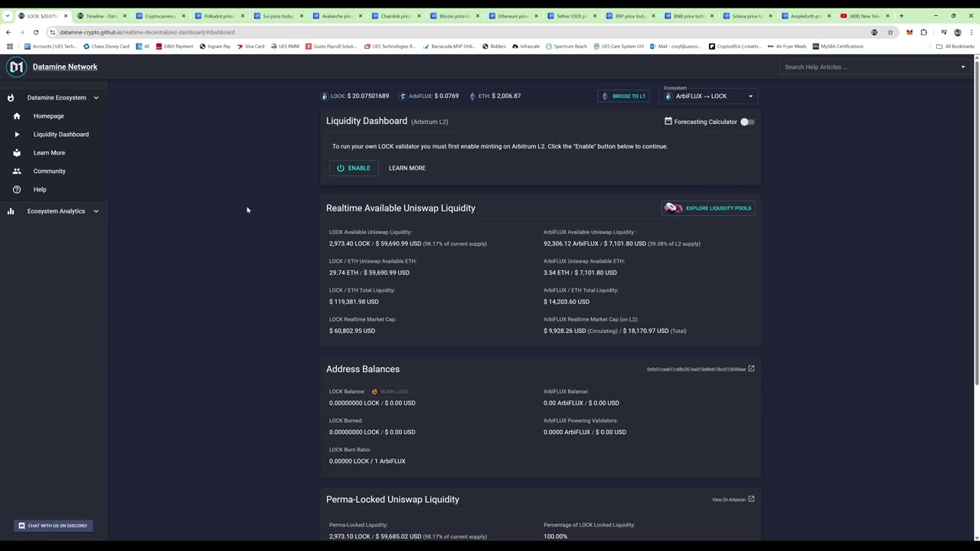The width and height of the screenshot is (980, 551).
Task: Switch to the Solana price tab
Action: 747,16
